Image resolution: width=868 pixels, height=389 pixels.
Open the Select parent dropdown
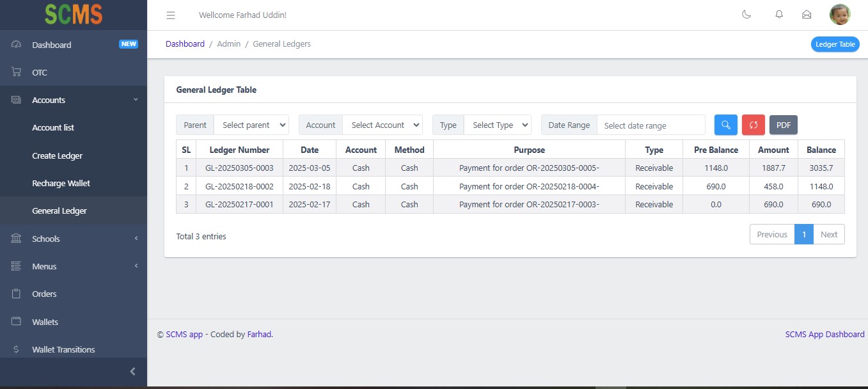coord(251,125)
